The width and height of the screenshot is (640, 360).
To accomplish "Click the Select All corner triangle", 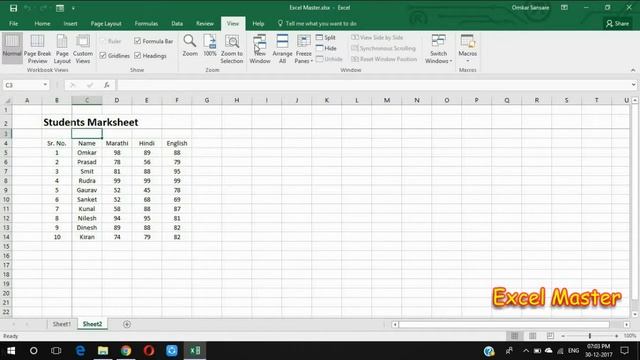I will [x=7, y=100].
